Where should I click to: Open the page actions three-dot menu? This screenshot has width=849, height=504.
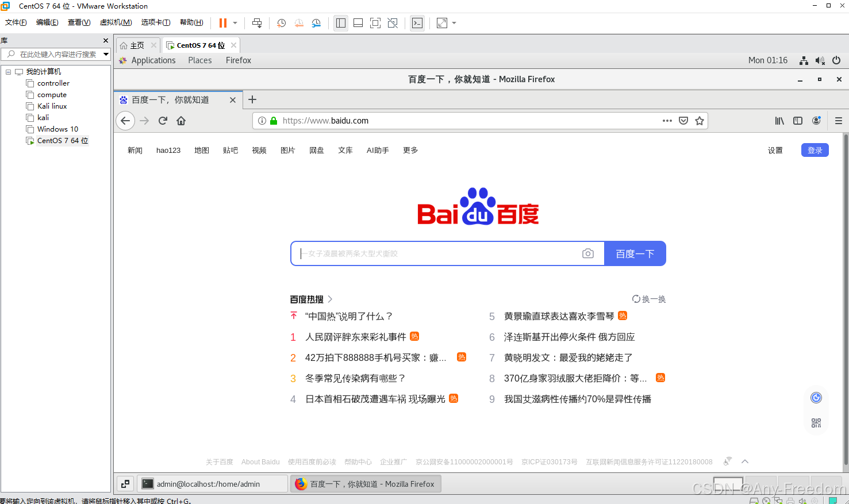click(667, 121)
